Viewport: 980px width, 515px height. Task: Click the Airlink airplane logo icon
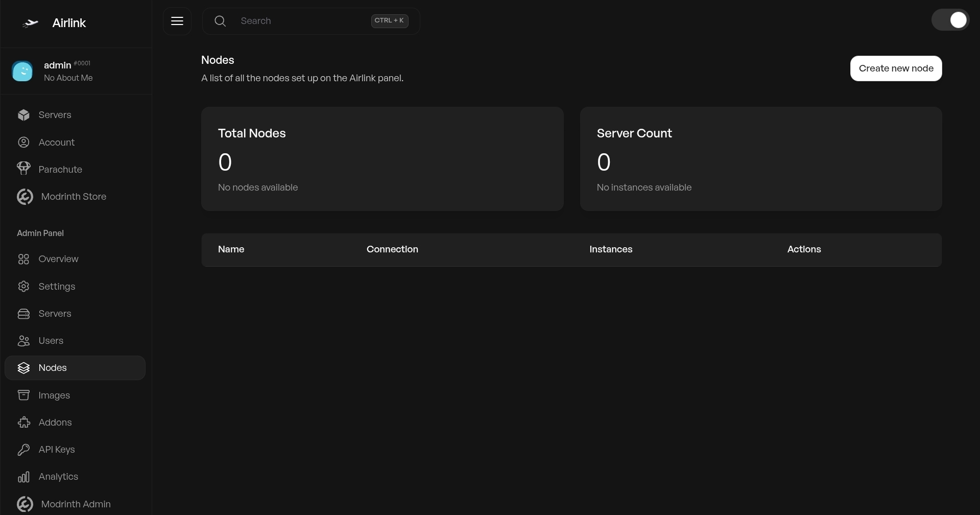31,23
